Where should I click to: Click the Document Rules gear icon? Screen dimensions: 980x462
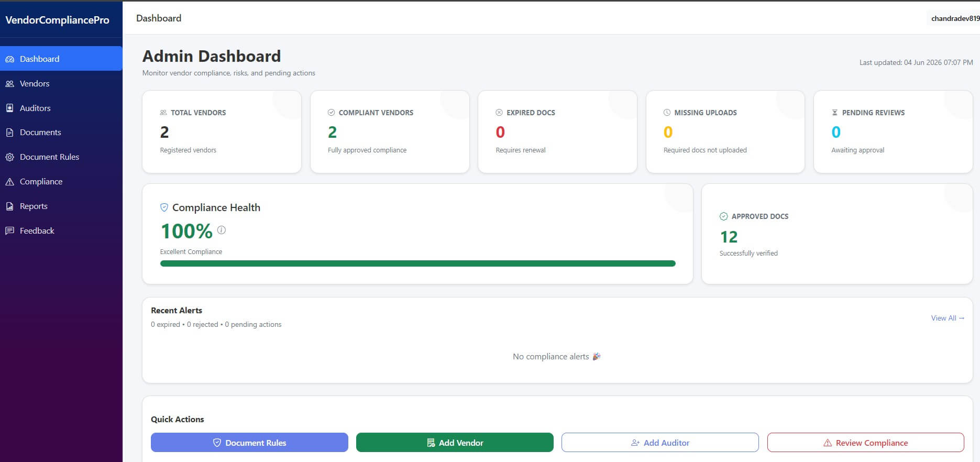coord(9,157)
